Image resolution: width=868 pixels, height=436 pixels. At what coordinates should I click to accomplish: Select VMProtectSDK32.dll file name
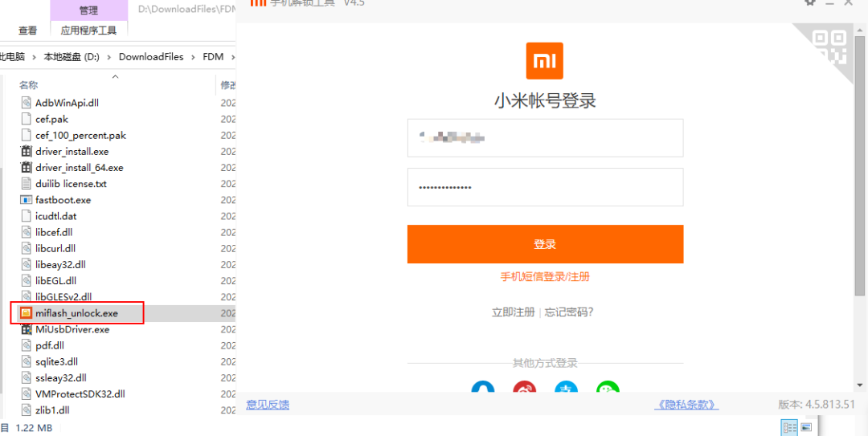(x=80, y=394)
